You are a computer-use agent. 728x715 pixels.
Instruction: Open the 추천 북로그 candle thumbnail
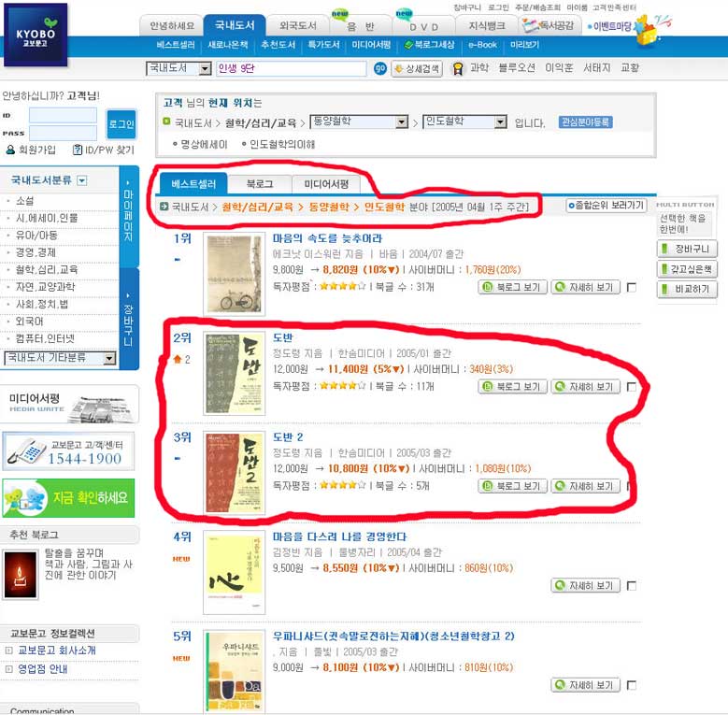click(21, 574)
